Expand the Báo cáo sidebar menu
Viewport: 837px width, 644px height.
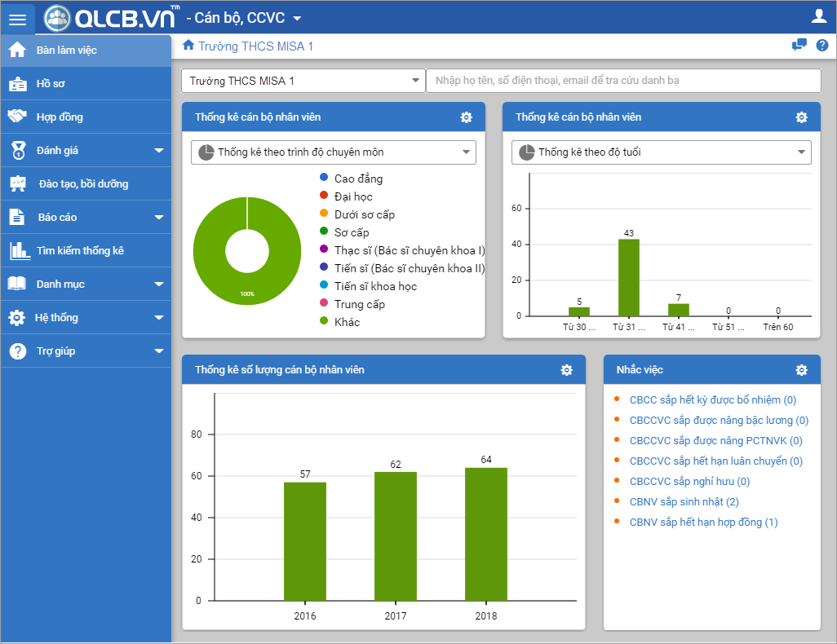pyautogui.click(x=86, y=217)
